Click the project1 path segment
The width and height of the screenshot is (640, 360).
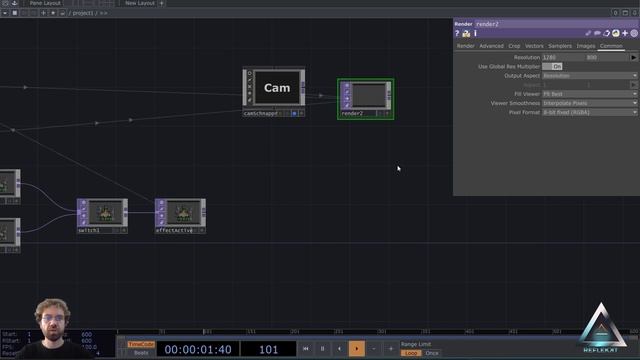pyautogui.click(x=83, y=13)
